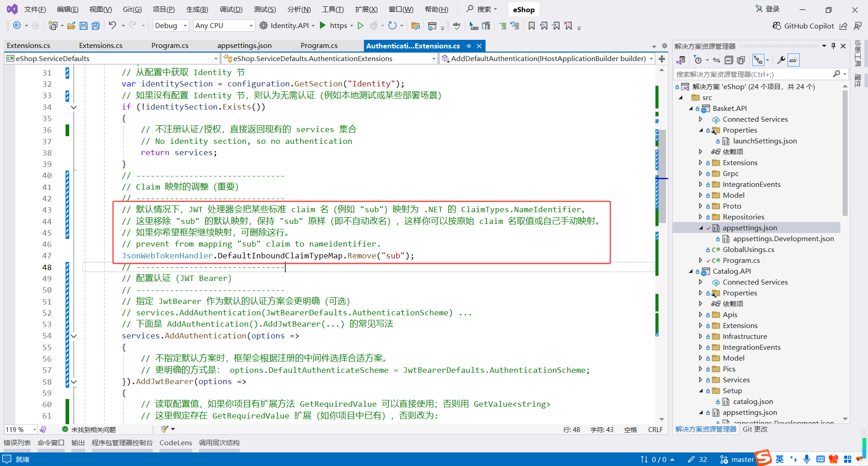Click the Undo arrow in the toolbar
Image resolution: width=868 pixels, height=466 pixels.
[113, 26]
